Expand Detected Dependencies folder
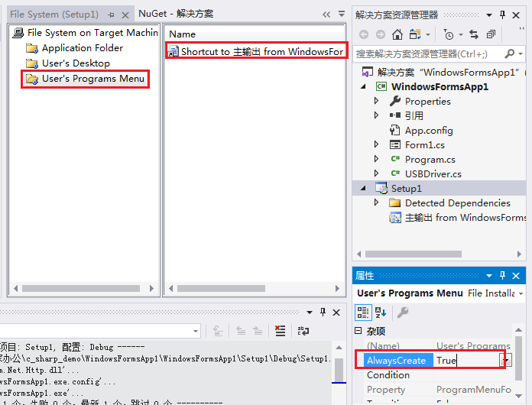This screenshot has width=532, height=405. click(x=376, y=202)
